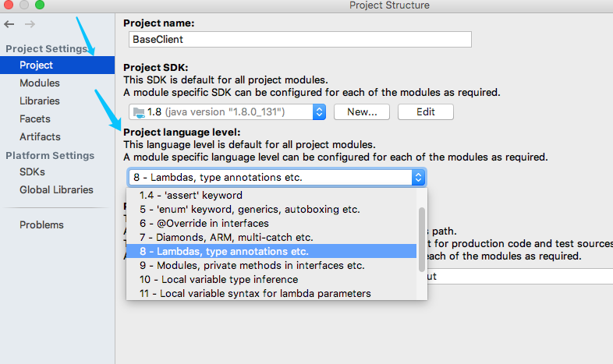Click the JDK folder icon in SDK selector
The image size is (613, 364).
pos(139,112)
